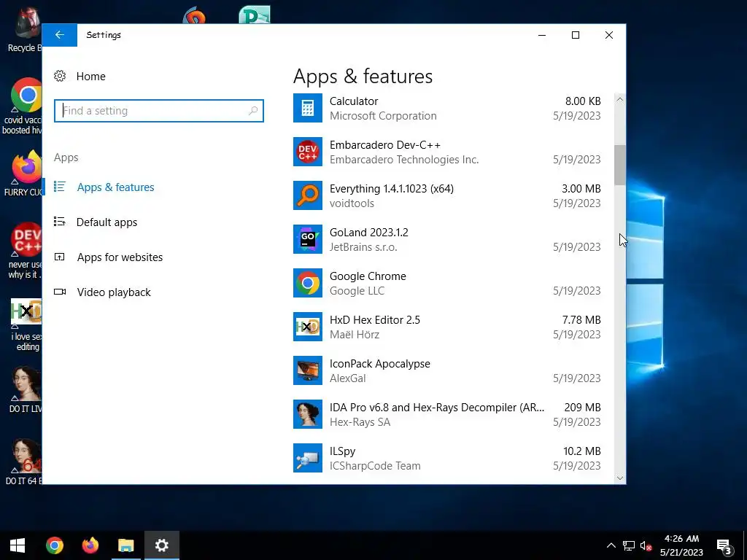The width and height of the screenshot is (747, 560).
Task: Select the Dev-C++ desktop shortcut
Action: 27,239
